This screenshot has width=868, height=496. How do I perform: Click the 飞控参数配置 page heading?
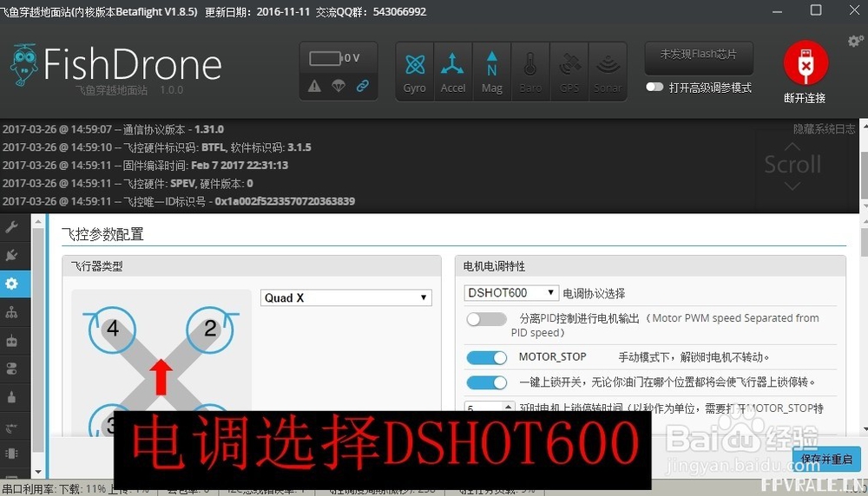(x=102, y=234)
